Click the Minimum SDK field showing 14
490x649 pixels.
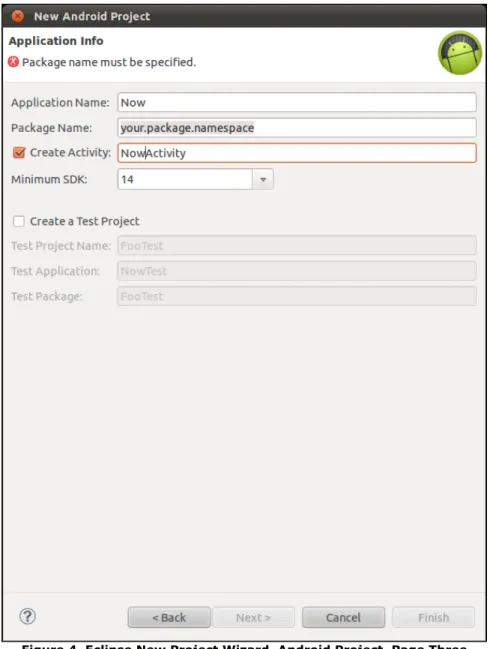click(185, 180)
